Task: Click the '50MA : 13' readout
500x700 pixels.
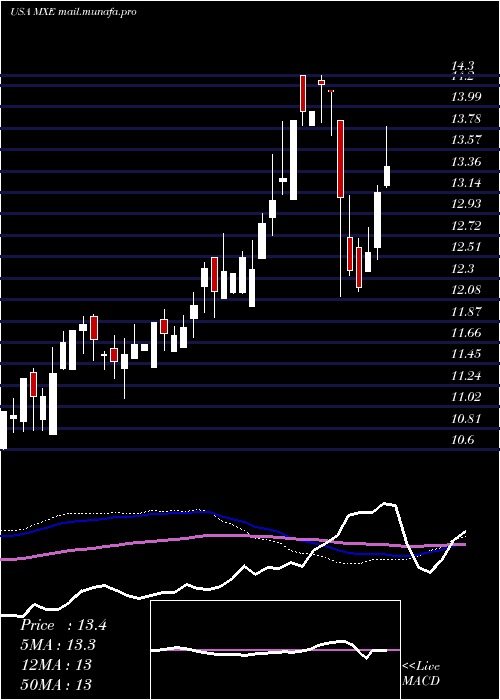Action: tap(55, 684)
